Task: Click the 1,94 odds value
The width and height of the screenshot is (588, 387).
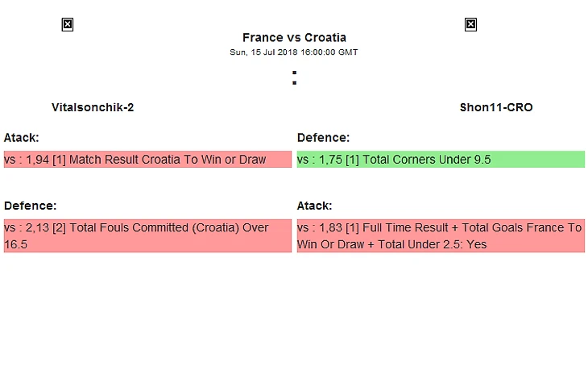Action: click(37, 160)
